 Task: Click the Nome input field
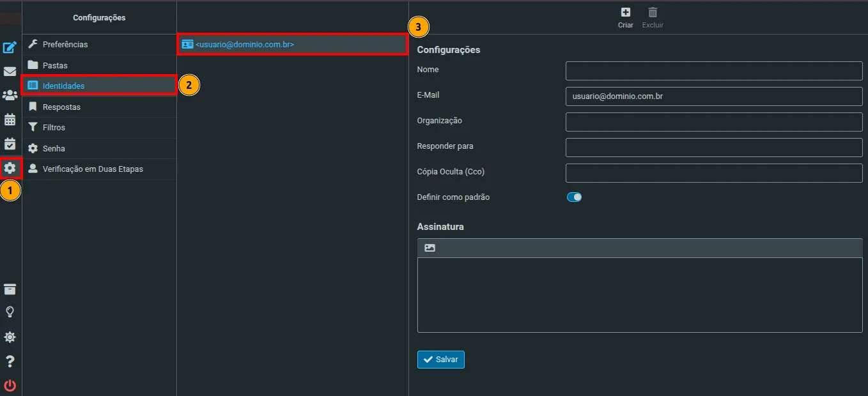(714, 71)
